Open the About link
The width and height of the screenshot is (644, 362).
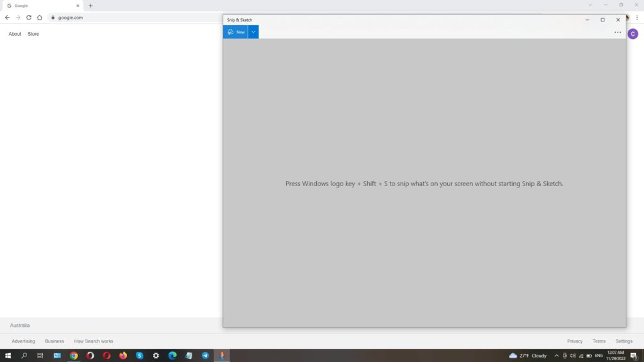[x=14, y=34]
